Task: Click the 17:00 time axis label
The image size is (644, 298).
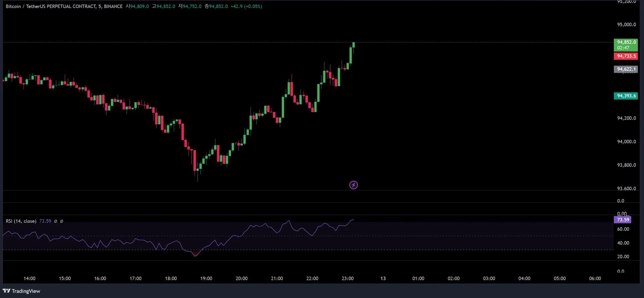Action: (136, 279)
